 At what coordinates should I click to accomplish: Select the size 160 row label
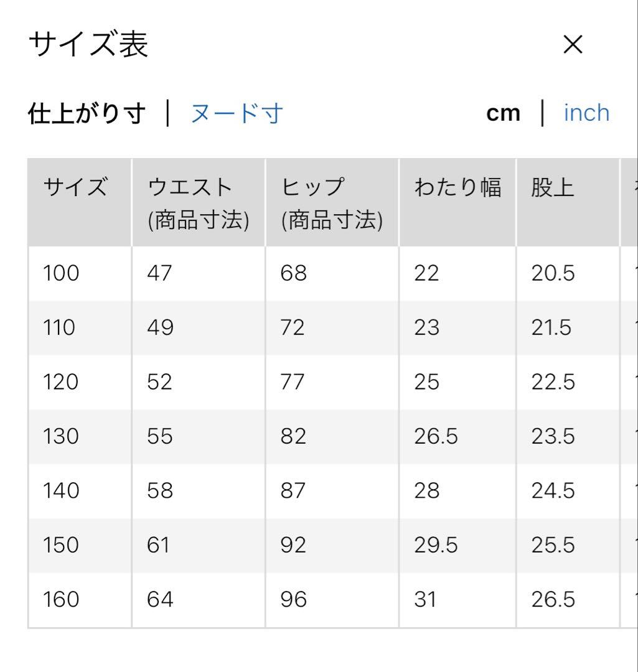(61, 599)
